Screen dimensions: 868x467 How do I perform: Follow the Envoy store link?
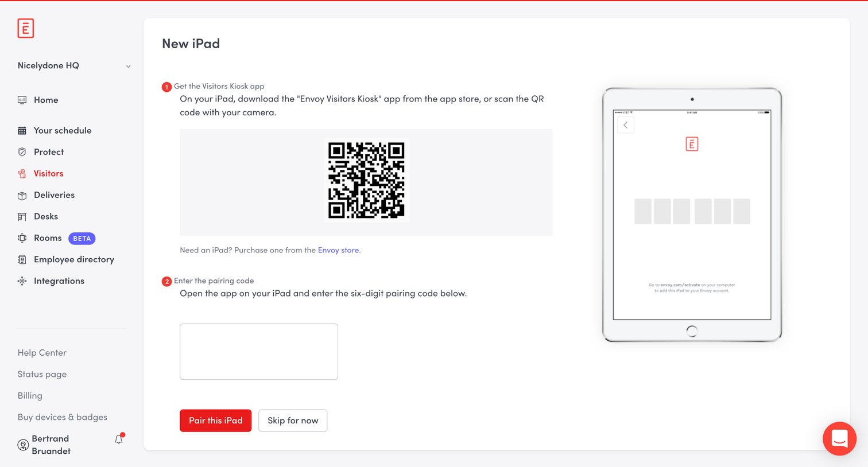click(339, 250)
